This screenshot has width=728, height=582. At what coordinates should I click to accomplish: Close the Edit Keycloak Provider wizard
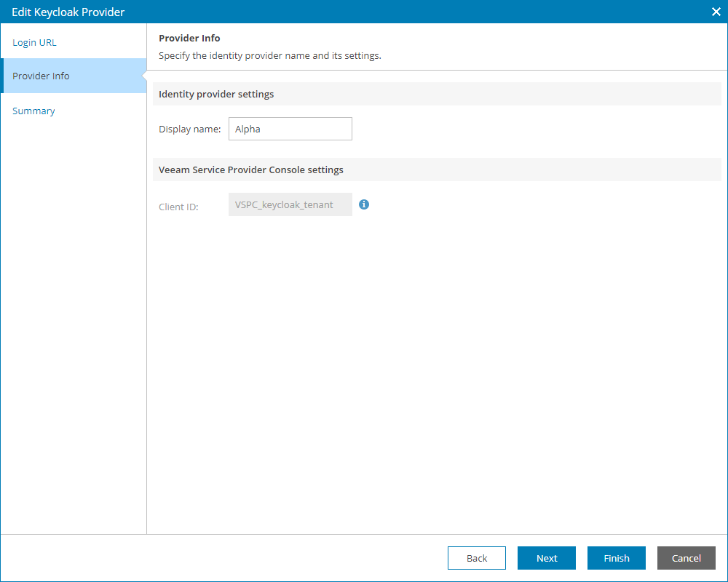716,12
